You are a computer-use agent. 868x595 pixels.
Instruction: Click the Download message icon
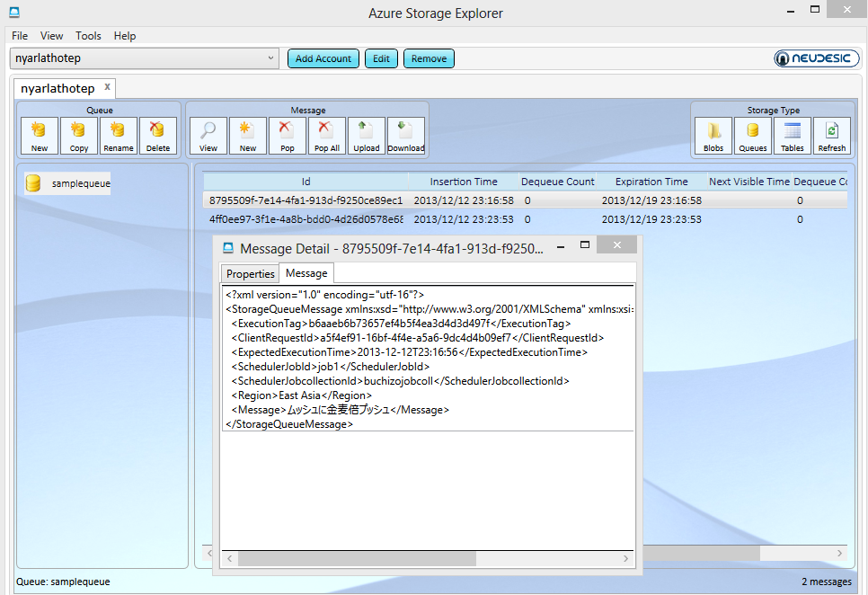(x=406, y=136)
